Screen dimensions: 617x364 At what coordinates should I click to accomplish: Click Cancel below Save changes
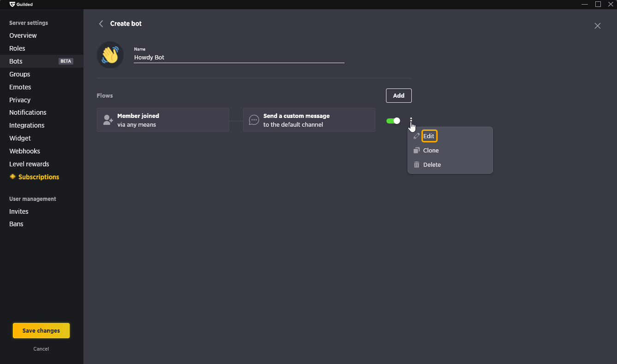(41, 349)
